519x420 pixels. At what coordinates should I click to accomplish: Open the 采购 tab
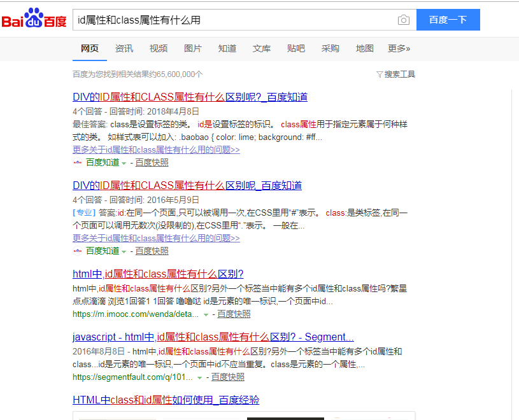pyautogui.click(x=331, y=48)
